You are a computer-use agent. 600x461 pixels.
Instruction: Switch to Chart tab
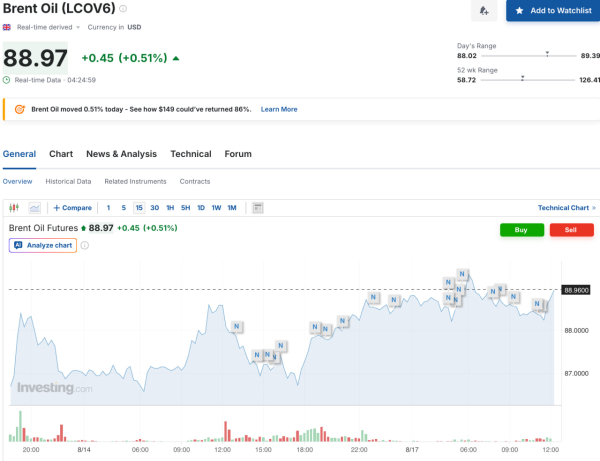coord(61,154)
